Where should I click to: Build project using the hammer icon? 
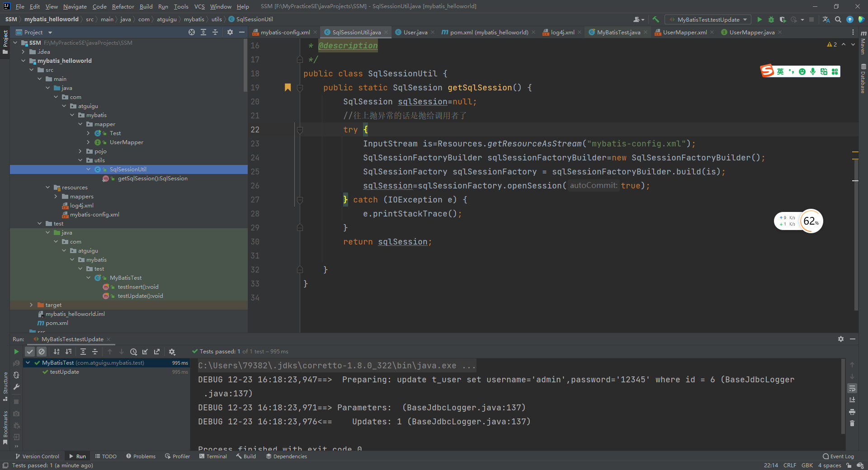click(656, 19)
